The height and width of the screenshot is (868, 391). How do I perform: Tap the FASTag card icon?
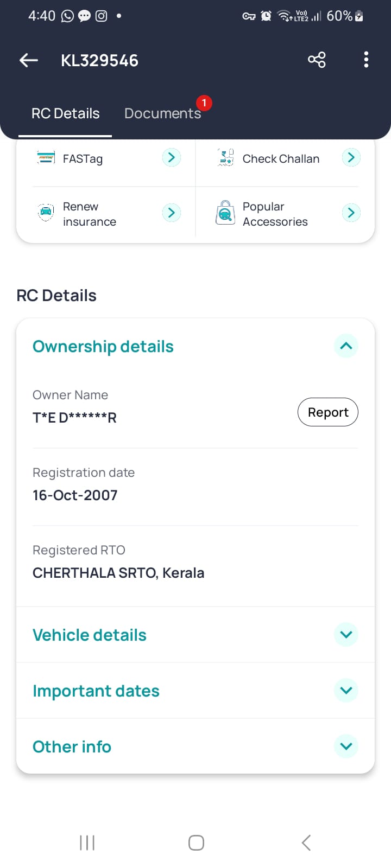[46, 158]
